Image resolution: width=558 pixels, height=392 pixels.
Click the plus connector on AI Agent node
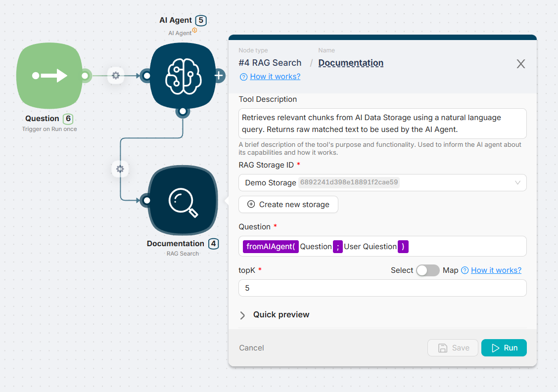(x=220, y=76)
